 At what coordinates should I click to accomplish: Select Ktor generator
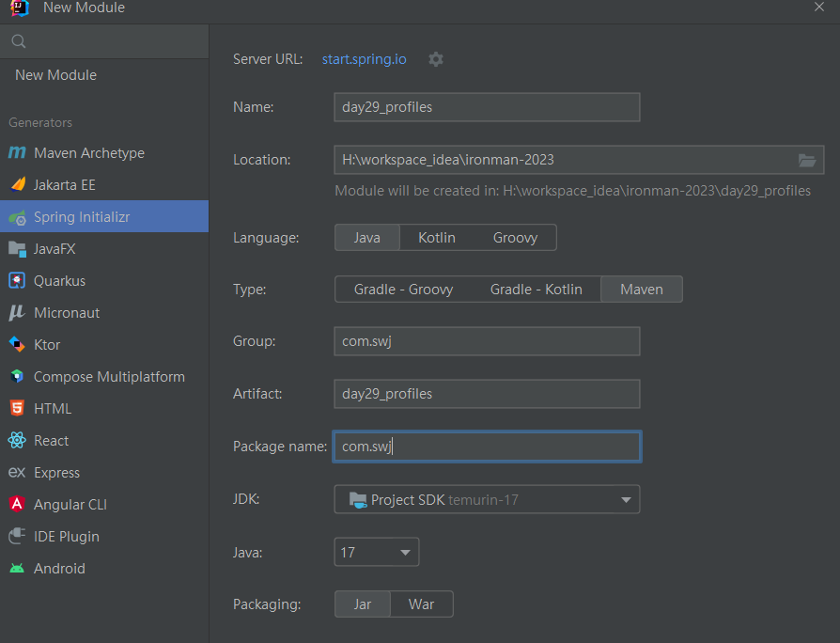tap(104, 345)
